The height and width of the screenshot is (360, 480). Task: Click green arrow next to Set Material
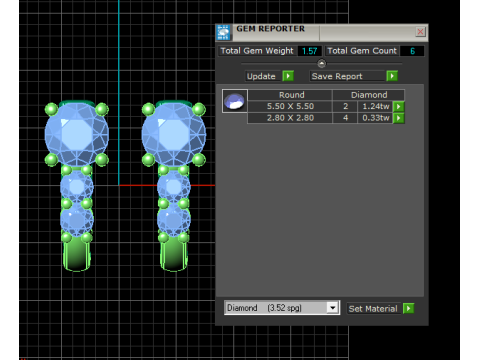pyautogui.click(x=408, y=309)
